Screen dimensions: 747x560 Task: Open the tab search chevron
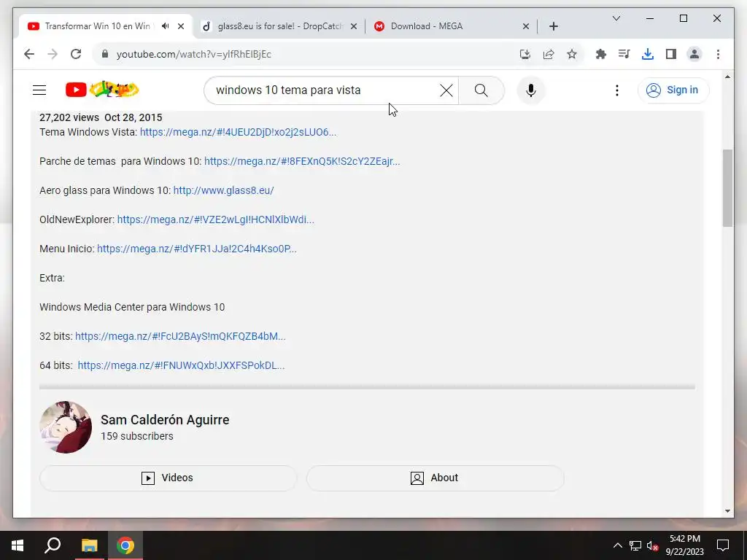point(616,18)
